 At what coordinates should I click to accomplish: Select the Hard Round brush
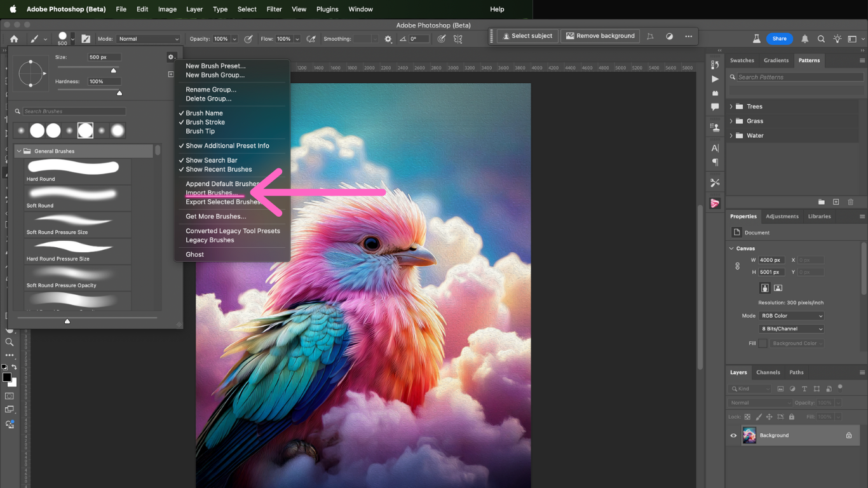point(78,172)
